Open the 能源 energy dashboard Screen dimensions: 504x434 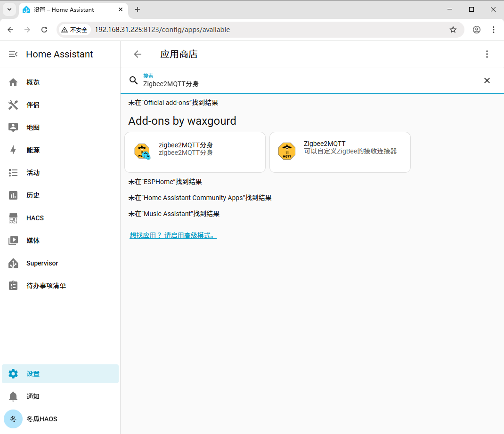pyautogui.click(x=60, y=150)
